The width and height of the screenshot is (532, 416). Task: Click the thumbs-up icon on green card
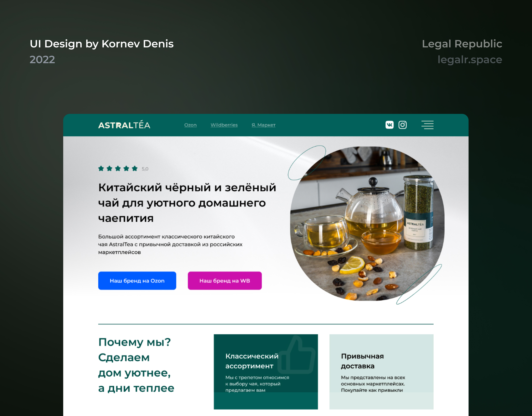point(297,355)
